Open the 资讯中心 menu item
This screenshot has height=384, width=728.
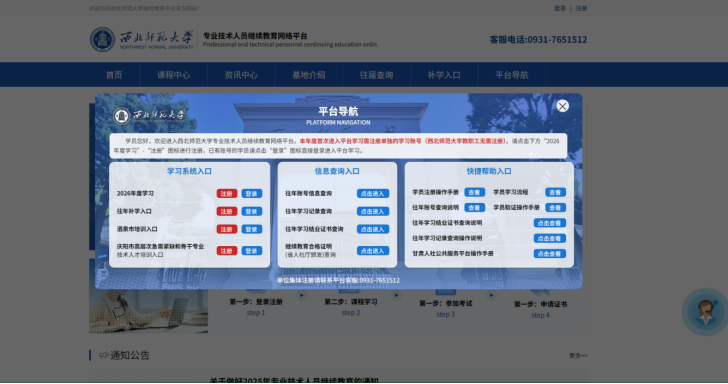coord(241,75)
